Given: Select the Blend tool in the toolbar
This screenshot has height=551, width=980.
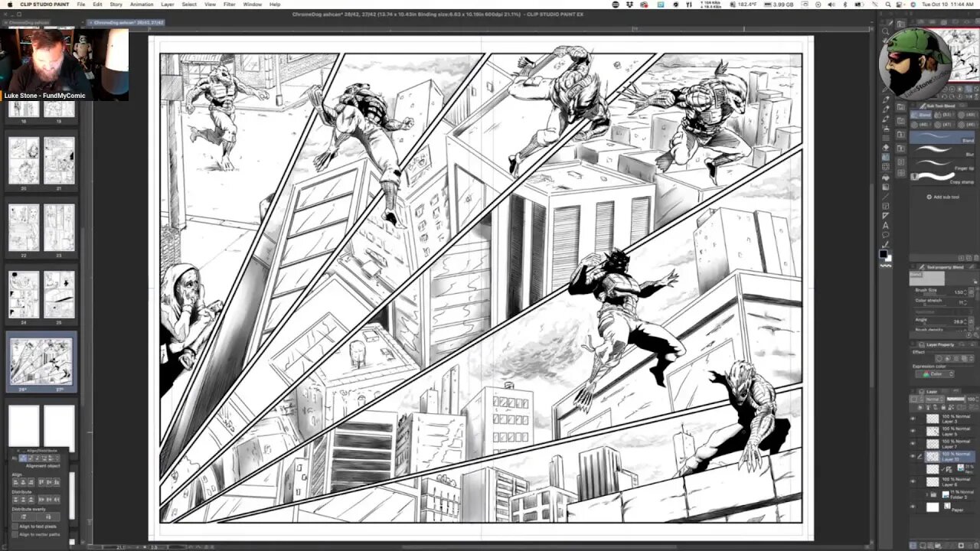Looking at the screenshot, I should [x=886, y=158].
